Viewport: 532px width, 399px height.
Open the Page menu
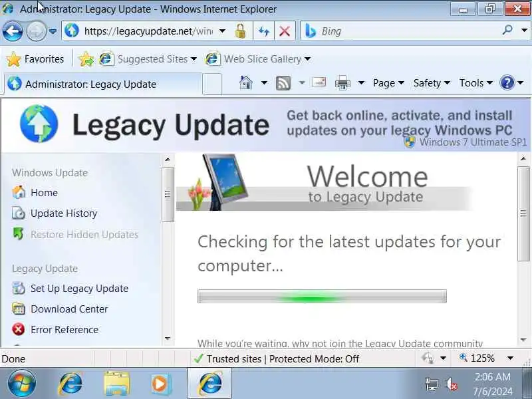click(x=388, y=83)
